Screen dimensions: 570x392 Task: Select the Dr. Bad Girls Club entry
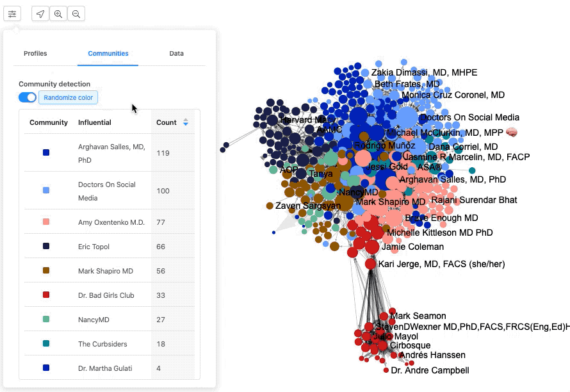click(106, 295)
